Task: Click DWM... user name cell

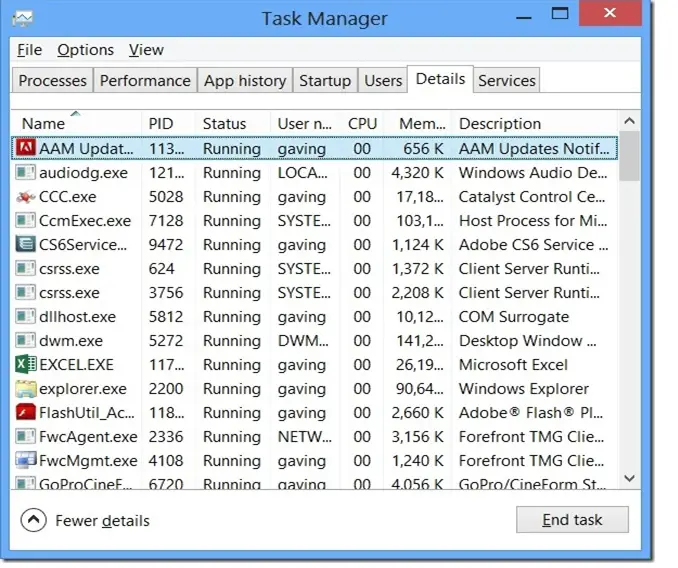Action: pos(303,341)
